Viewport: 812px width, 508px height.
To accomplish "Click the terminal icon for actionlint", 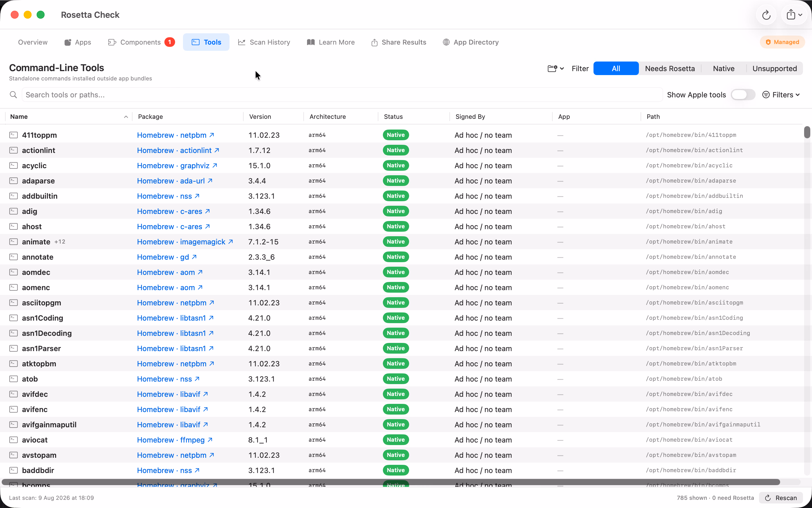I will (x=14, y=150).
